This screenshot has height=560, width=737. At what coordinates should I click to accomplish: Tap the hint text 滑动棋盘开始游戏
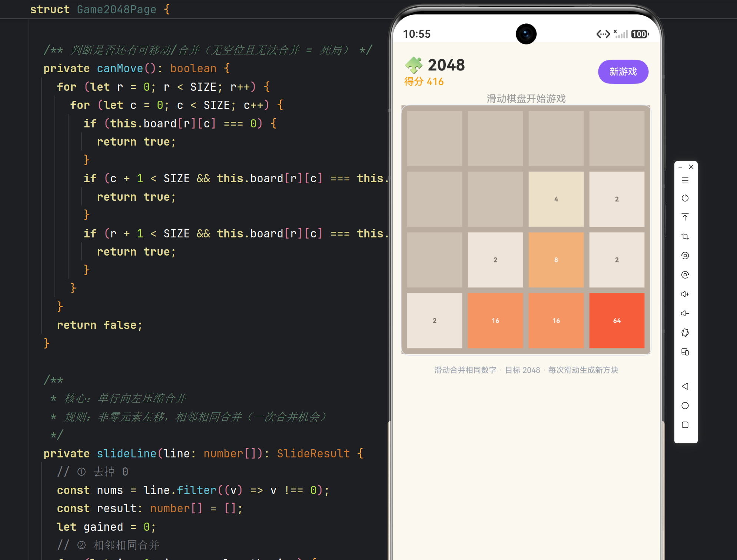(x=526, y=99)
